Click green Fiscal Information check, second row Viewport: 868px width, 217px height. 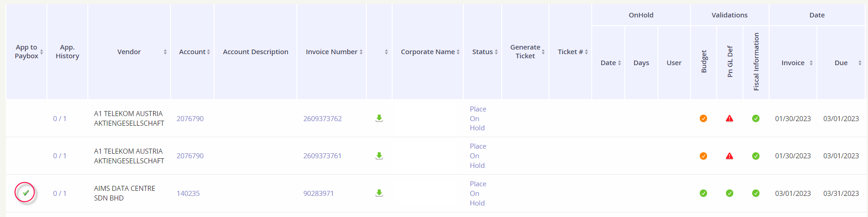point(755,156)
